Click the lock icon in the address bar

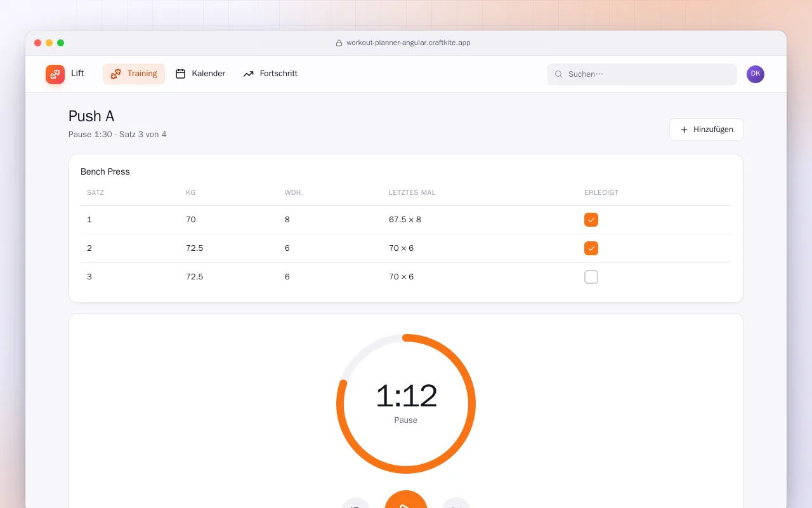click(x=339, y=43)
